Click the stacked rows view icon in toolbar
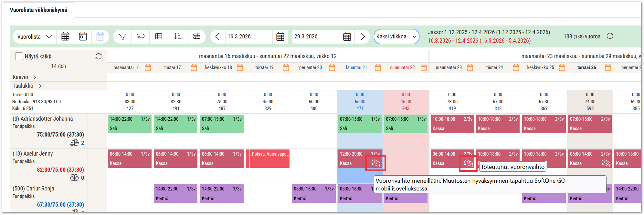The width and height of the screenshot is (644, 215). click(x=196, y=36)
